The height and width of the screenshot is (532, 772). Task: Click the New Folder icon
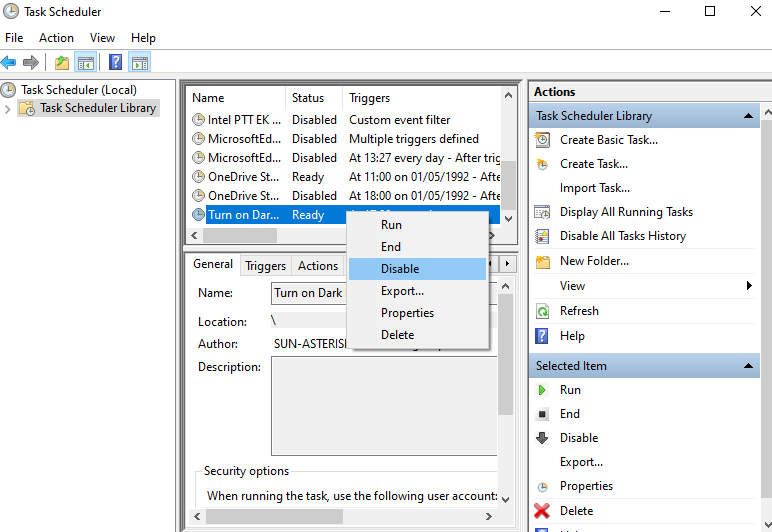coord(543,261)
